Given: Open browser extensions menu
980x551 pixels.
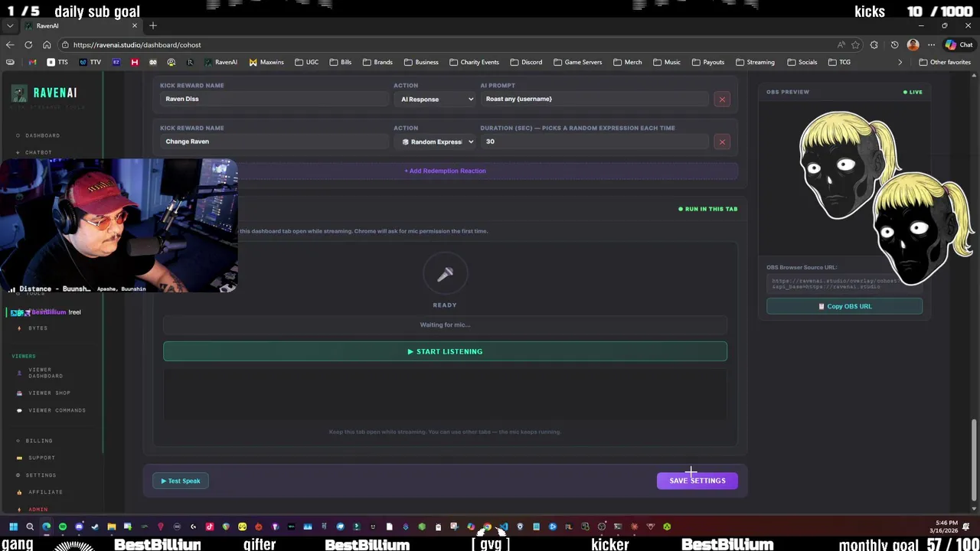Looking at the screenshot, I should pyautogui.click(x=874, y=44).
